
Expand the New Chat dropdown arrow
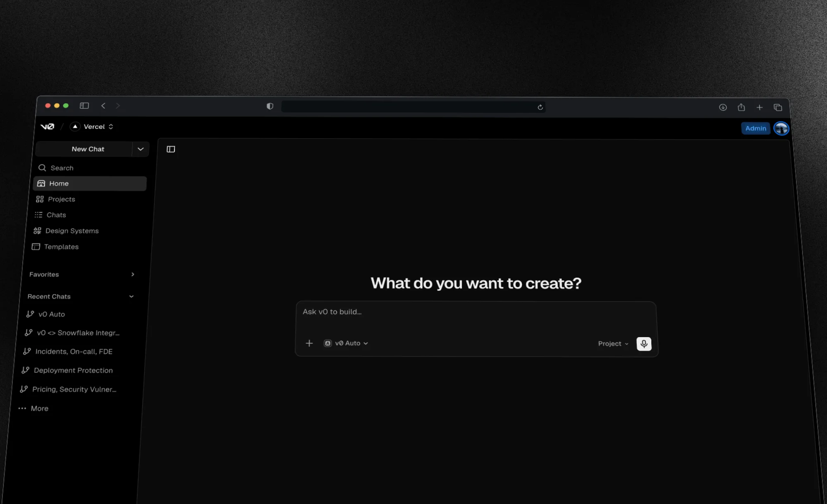pyautogui.click(x=141, y=149)
